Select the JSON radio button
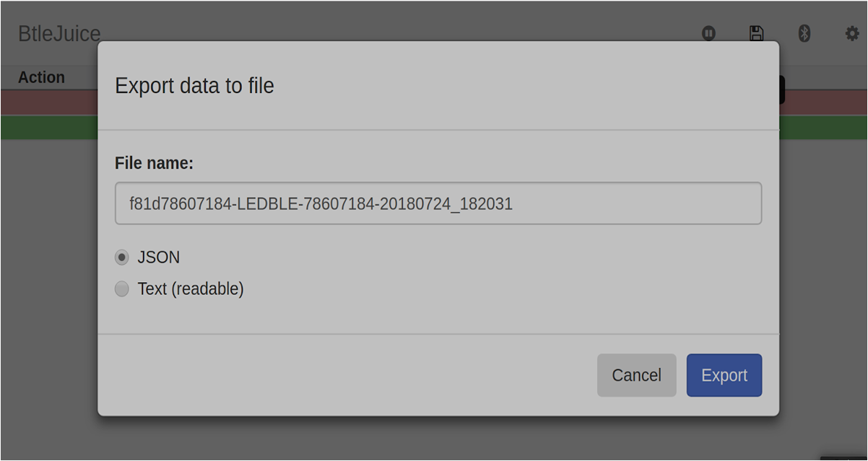The height and width of the screenshot is (461, 868). pos(122,258)
